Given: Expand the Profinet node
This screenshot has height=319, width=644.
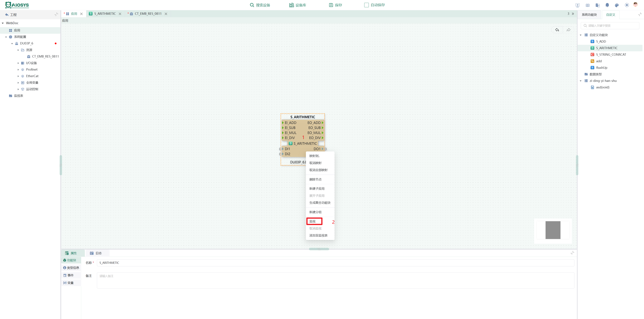Looking at the screenshot, I should tap(18, 69).
